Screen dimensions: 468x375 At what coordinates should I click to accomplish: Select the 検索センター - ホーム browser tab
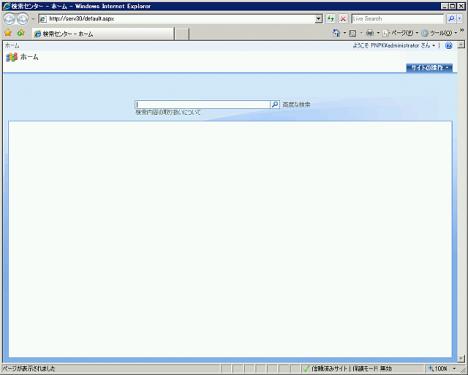(x=103, y=34)
